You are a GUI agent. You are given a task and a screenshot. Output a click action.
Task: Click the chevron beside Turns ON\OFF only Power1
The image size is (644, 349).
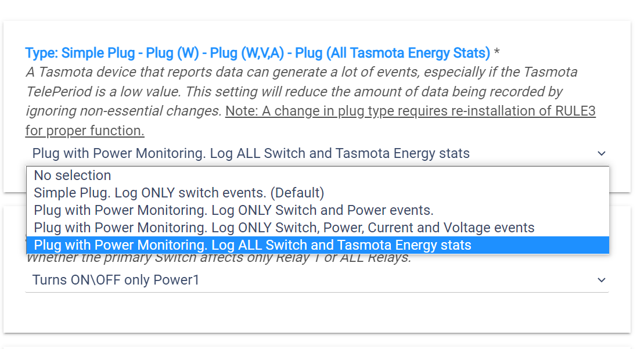601,280
